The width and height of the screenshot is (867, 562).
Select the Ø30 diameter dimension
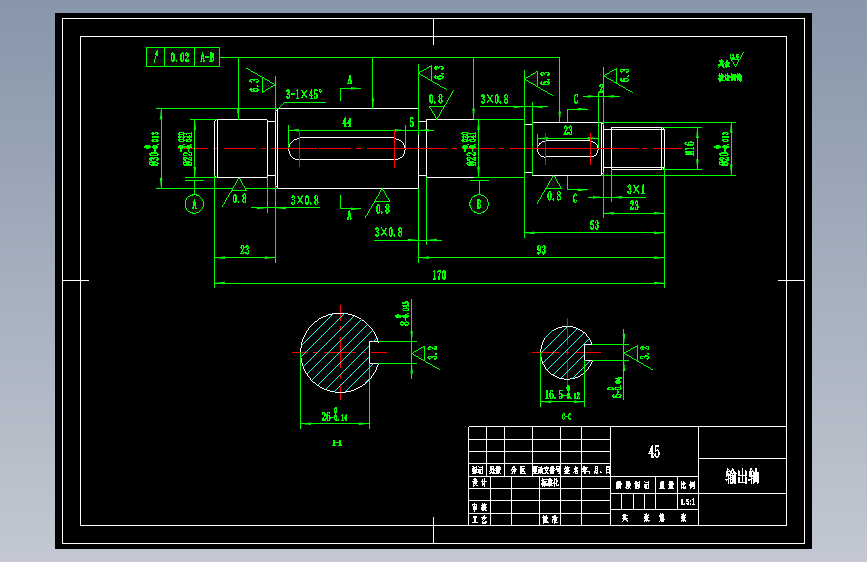tap(153, 148)
